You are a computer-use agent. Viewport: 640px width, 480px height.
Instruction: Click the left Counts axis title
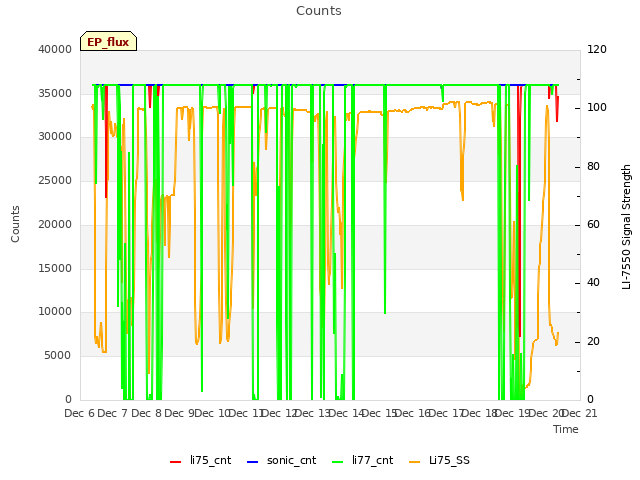(x=15, y=224)
